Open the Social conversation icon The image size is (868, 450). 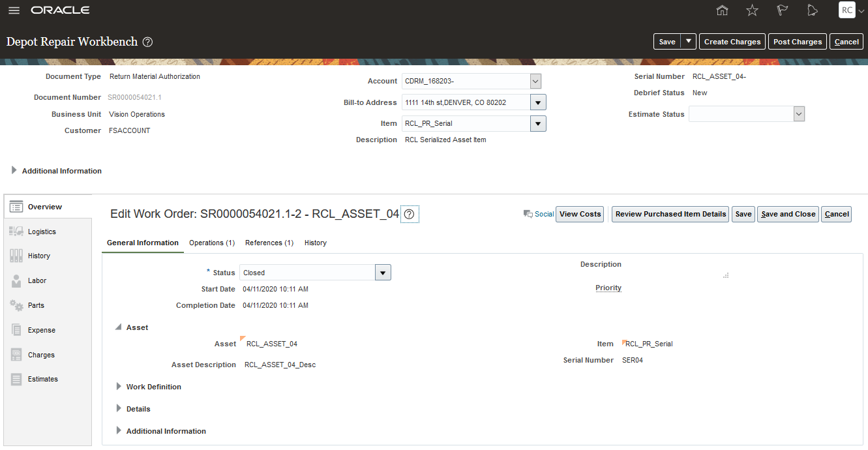click(x=528, y=214)
